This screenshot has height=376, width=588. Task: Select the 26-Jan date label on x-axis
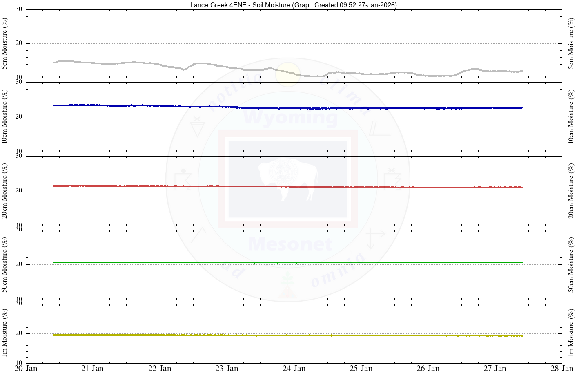428,369
